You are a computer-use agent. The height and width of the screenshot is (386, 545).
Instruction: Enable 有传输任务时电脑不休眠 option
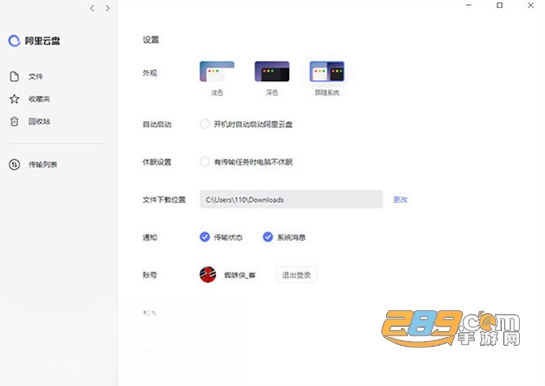(205, 162)
